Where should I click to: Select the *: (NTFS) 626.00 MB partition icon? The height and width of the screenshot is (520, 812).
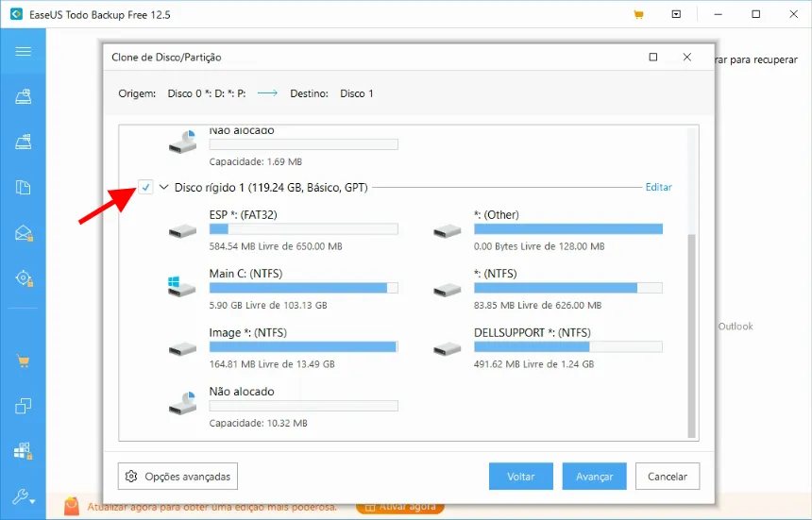pyautogui.click(x=448, y=289)
